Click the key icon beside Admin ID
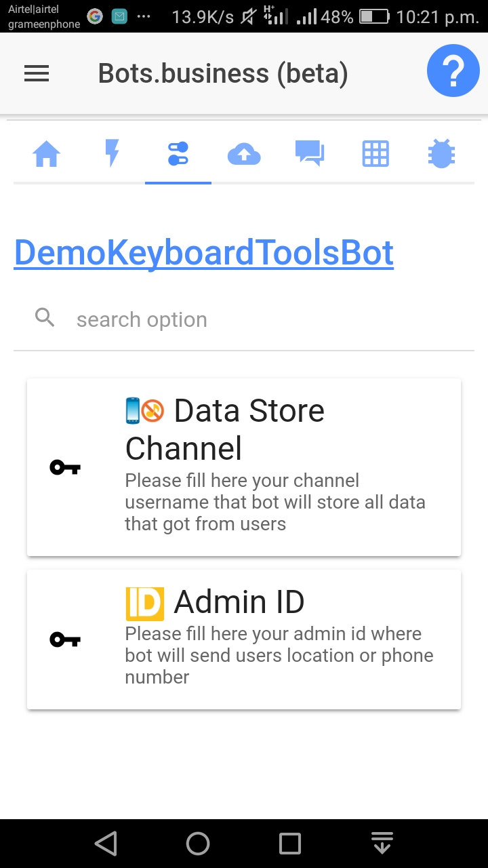The height and width of the screenshot is (868, 488). point(65,639)
